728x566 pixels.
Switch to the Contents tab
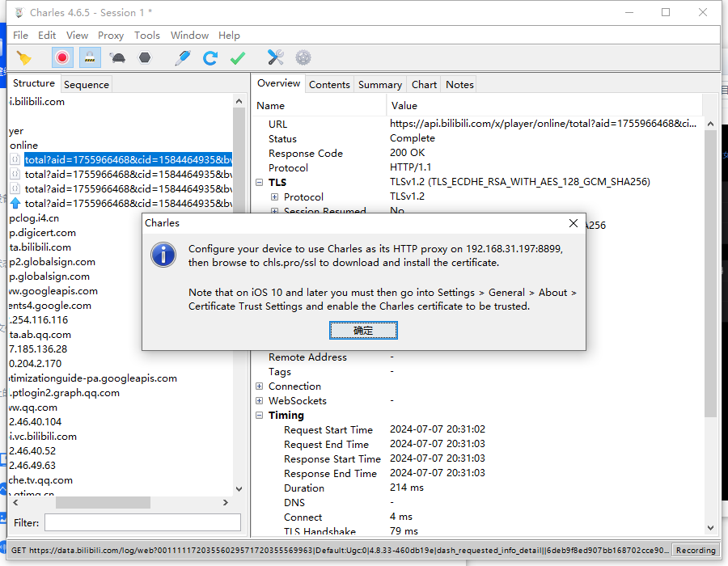click(329, 84)
